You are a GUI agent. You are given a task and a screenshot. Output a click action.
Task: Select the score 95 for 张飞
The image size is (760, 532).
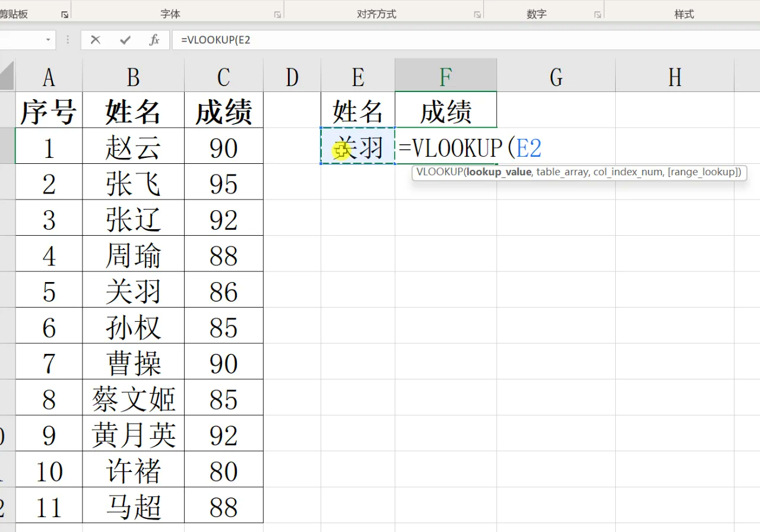pyautogui.click(x=224, y=182)
